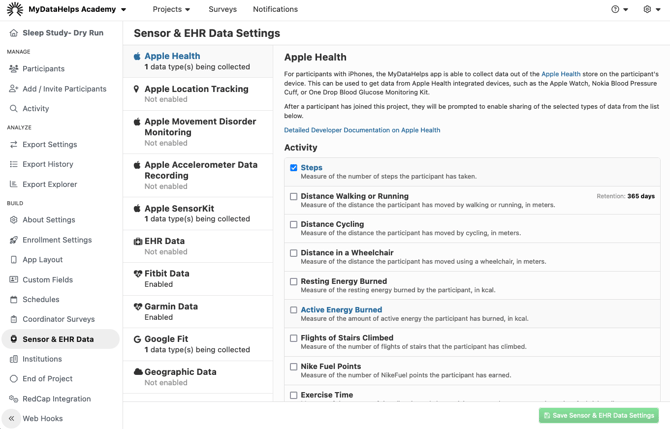Select the Apple Location Tracking pin icon
Screen dimensions: 670x429
point(137,89)
